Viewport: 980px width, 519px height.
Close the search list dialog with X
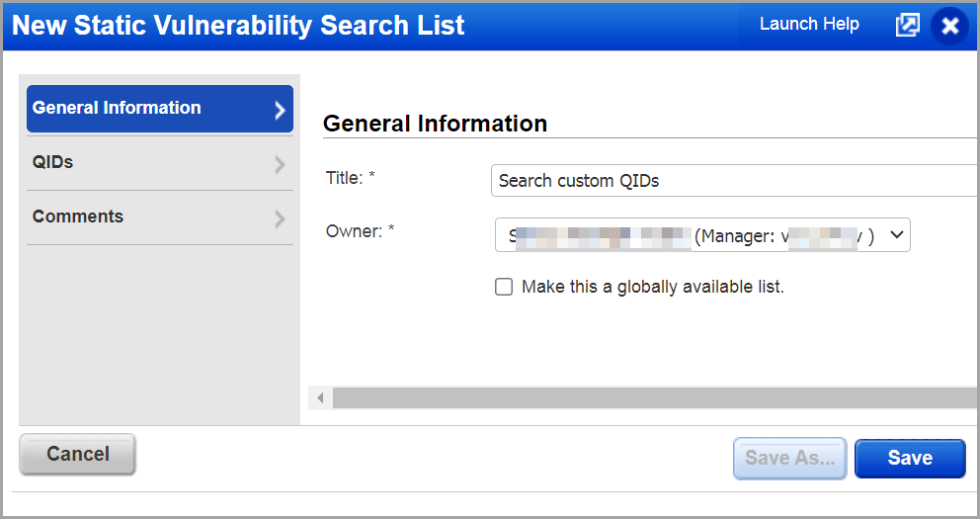pos(949,26)
